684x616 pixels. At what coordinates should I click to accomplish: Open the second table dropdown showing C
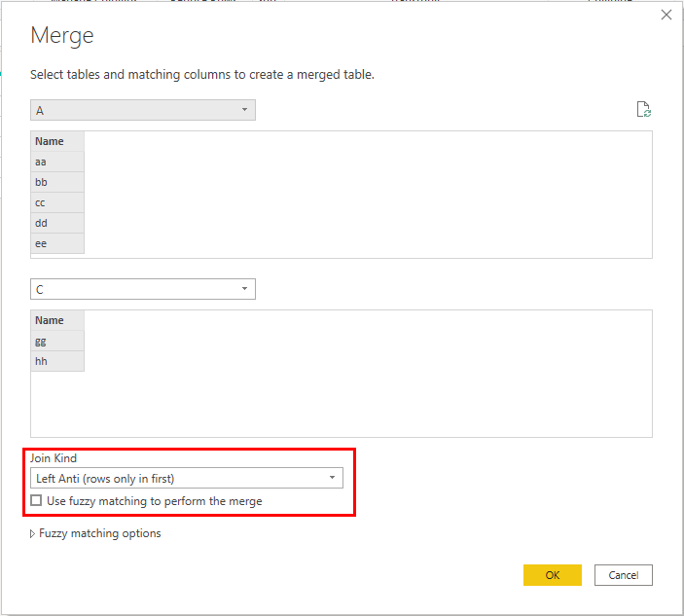(x=143, y=289)
